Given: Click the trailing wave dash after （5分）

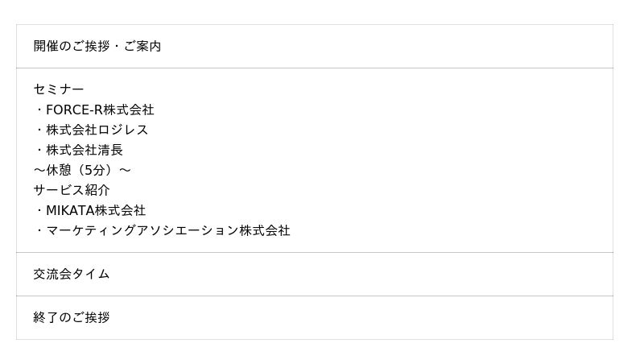Looking at the screenshot, I should [x=124, y=170].
